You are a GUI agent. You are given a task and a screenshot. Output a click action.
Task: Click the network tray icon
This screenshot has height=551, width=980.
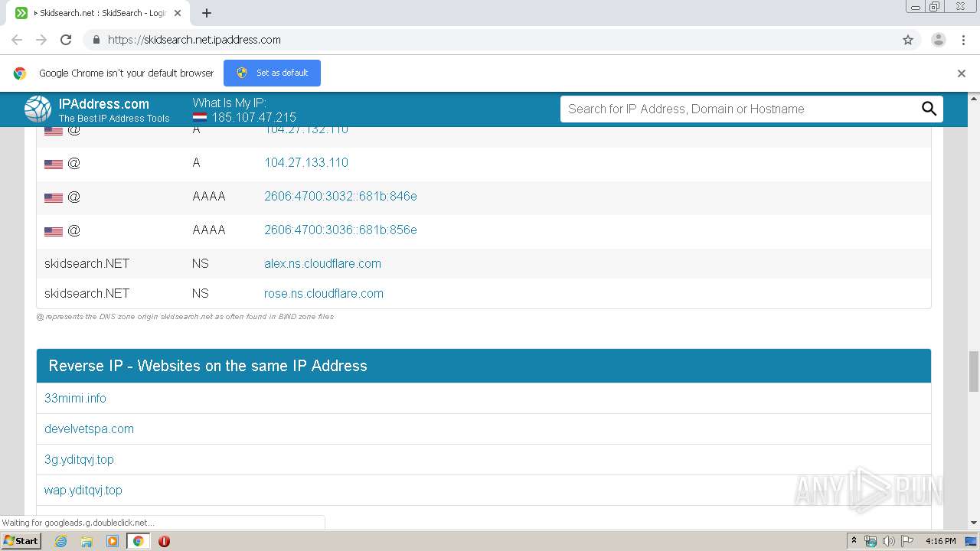[871, 541]
